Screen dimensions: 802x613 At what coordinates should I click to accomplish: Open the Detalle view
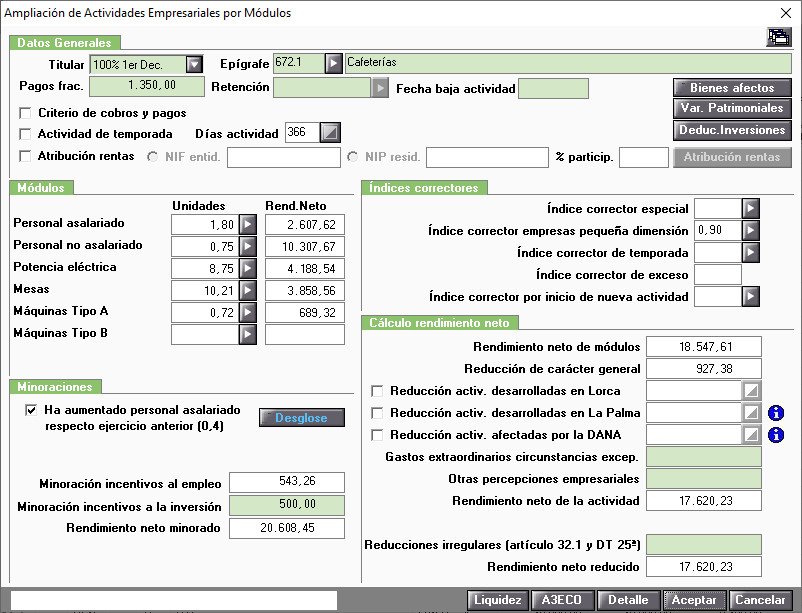(x=629, y=600)
